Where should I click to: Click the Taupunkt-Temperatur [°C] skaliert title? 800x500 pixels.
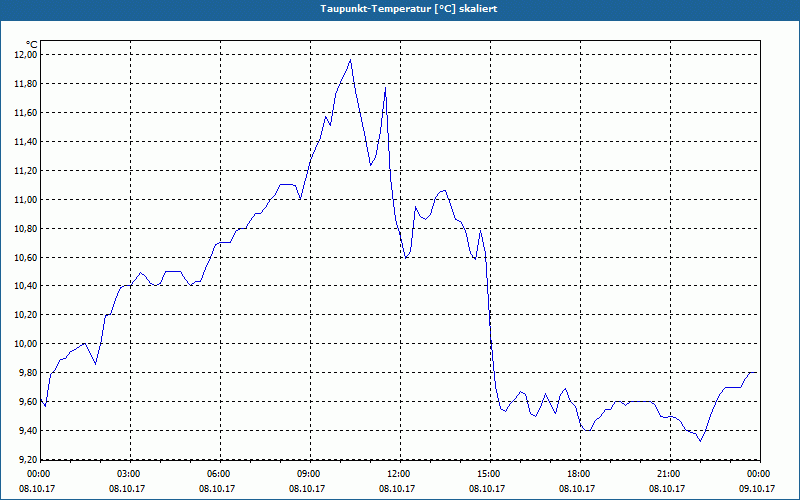click(x=409, y=9)
